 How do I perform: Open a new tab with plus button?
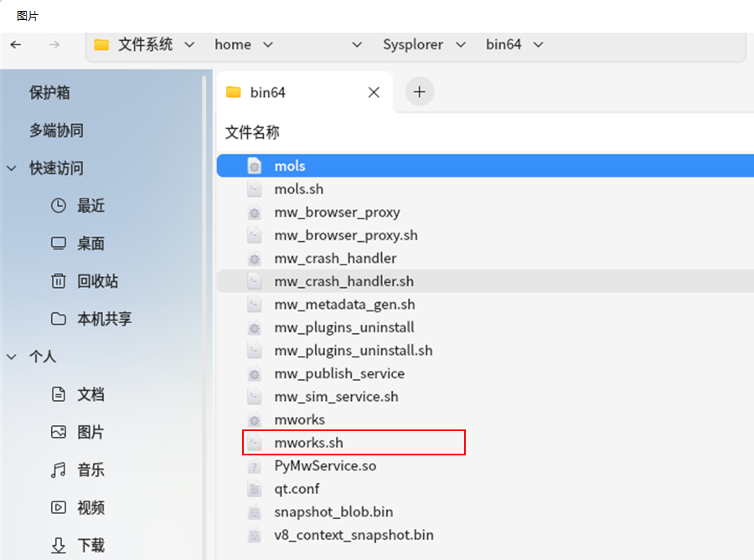(420, 92)
